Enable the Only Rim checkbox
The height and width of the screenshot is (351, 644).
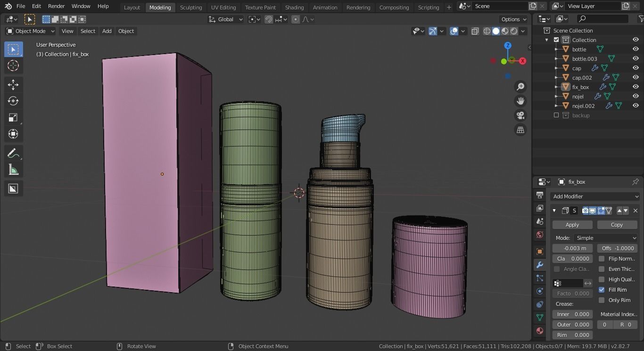click(602, 300)
